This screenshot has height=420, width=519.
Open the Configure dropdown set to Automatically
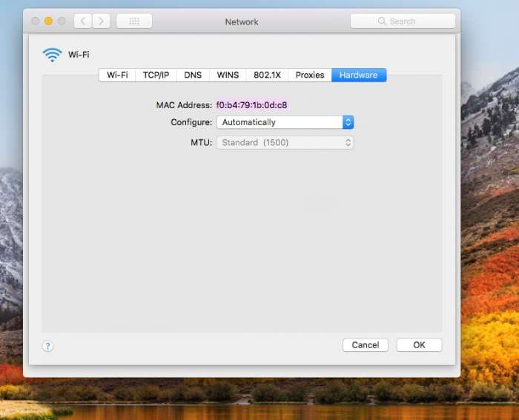[285, 122]
